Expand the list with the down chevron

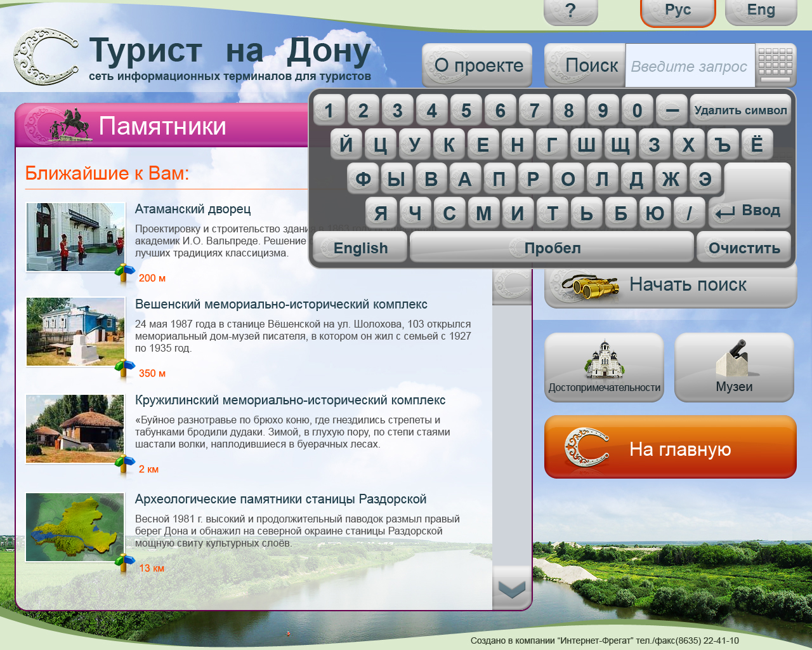(511, 591)
